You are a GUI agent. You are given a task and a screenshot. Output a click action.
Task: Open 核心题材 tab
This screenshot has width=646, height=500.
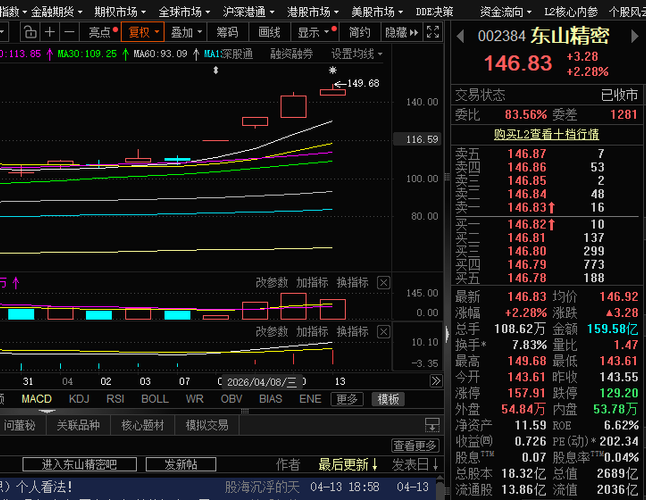pyautogui.click(x=143, y=425)
